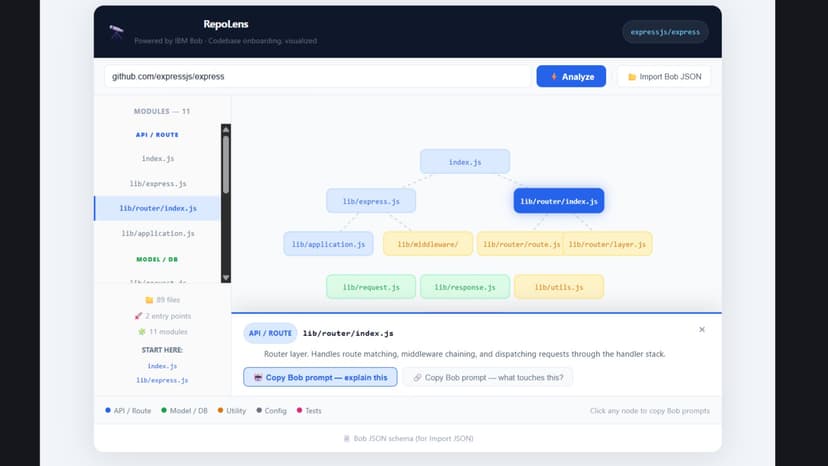Click the pink Tests legend dot
Image resolution: width=828 pixels, height=466 pixels.
[x=299, y=411]
